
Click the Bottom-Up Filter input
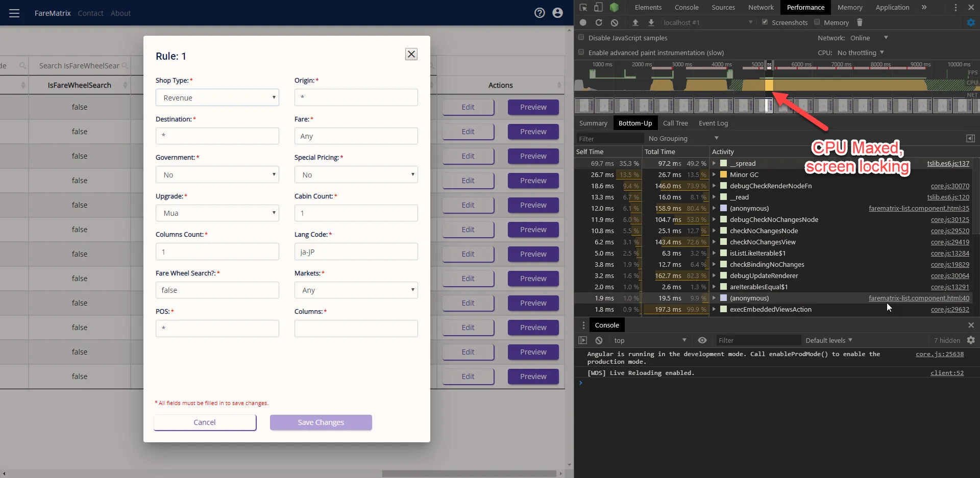pyautogui.click(x=609, y=138)
